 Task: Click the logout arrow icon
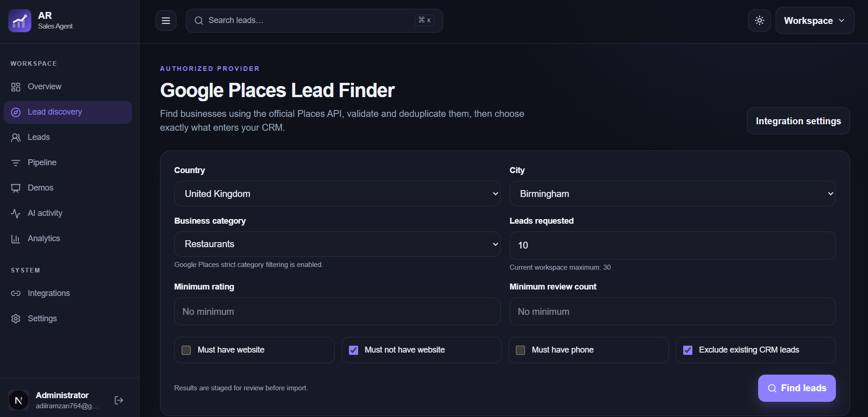coord(119,400)
